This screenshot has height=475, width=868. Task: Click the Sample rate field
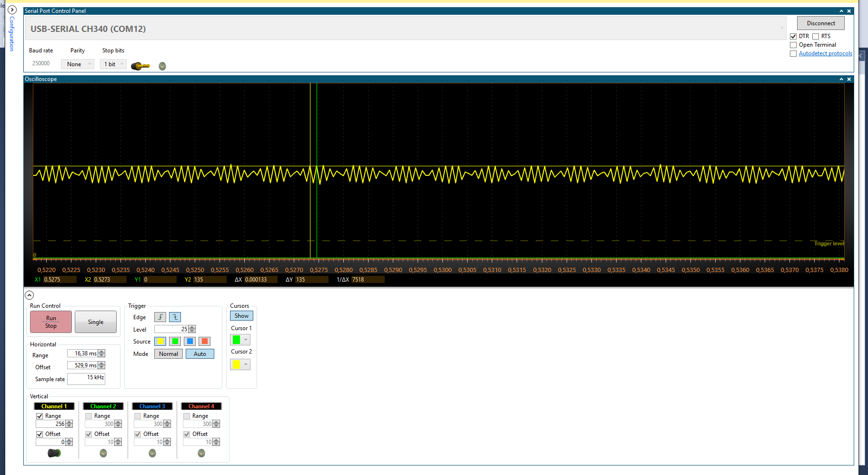pos(86,378)
